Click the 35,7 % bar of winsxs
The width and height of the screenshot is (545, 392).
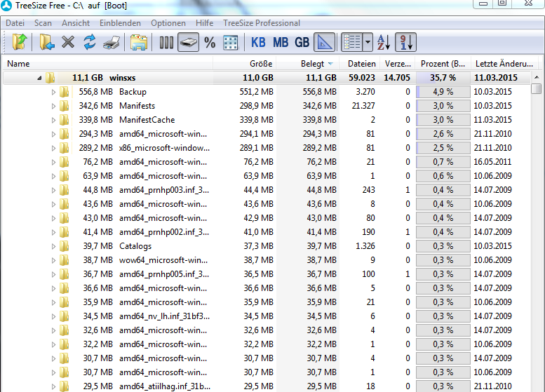(443, 78)
